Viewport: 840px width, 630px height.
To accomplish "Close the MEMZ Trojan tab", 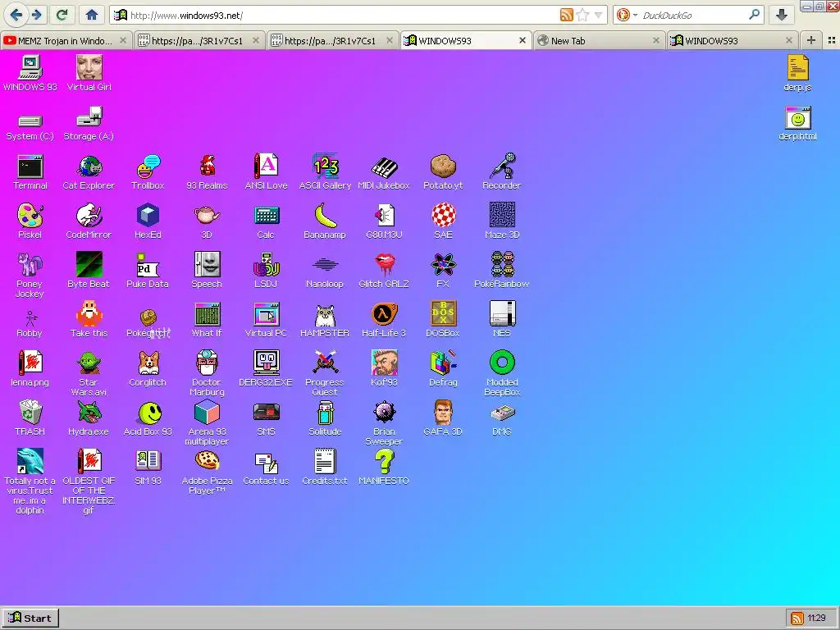I will [123, 40].
